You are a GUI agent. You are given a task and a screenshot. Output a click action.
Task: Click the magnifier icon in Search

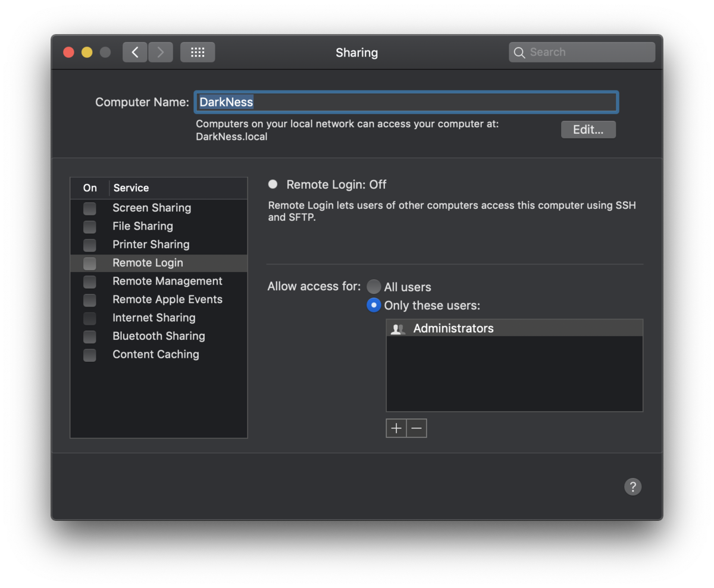(519, 52)
